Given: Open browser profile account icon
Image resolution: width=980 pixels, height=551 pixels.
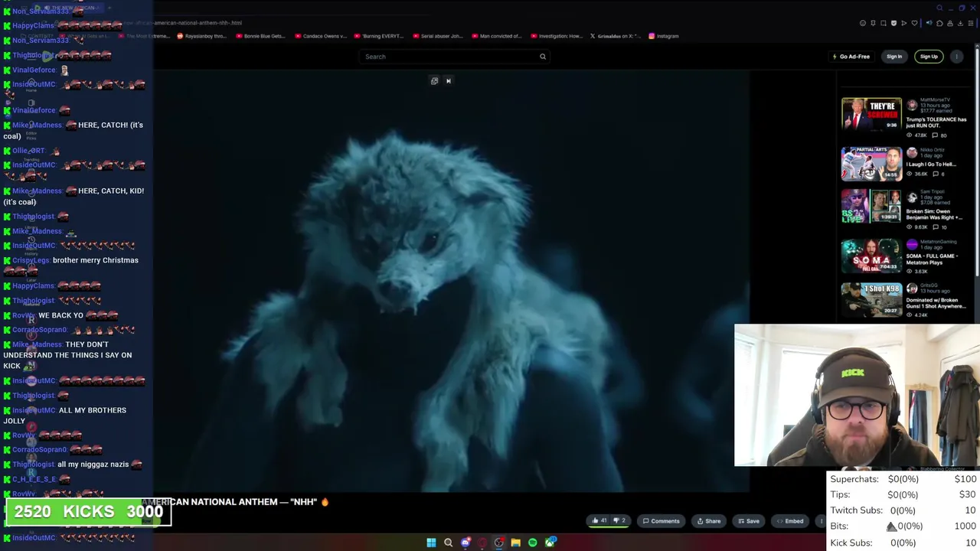Looking at the screenshot, I should click(x=950, y=23).
